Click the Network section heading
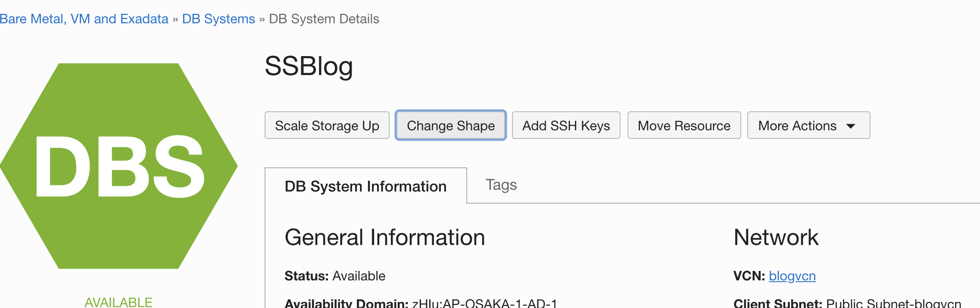Image resolution: width=980 pixels, height=308 pixels. click(x=776, y=237)
